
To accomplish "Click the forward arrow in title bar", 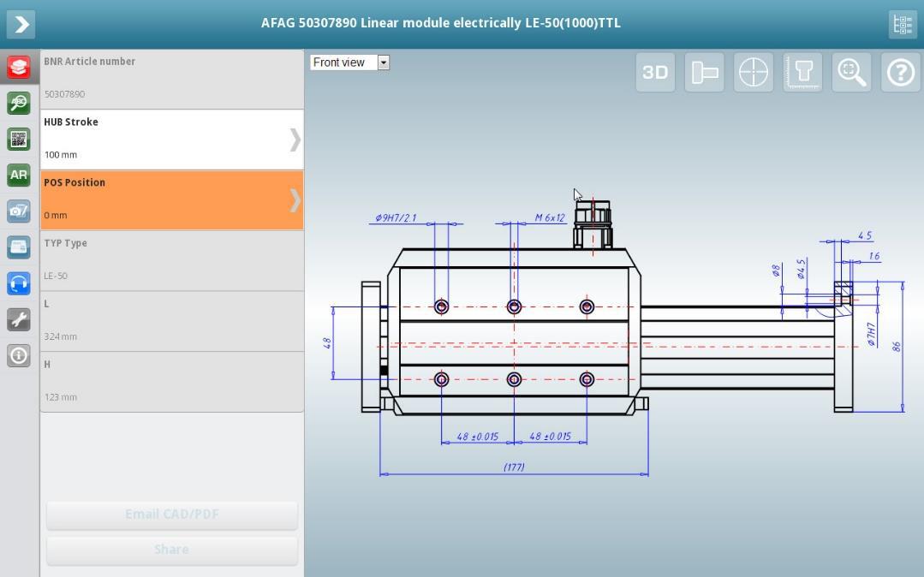I will click(x=21, y=24).
